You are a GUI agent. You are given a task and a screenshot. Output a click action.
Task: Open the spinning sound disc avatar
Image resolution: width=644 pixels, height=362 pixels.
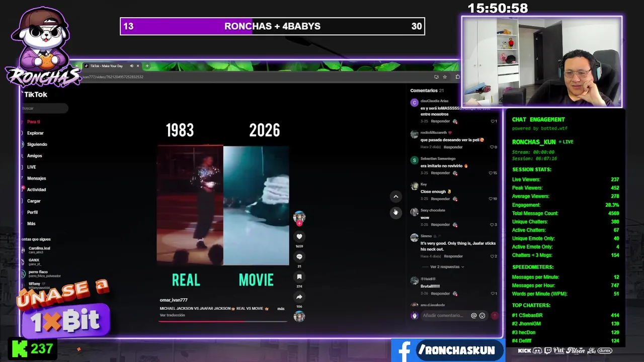coord(299,316)
